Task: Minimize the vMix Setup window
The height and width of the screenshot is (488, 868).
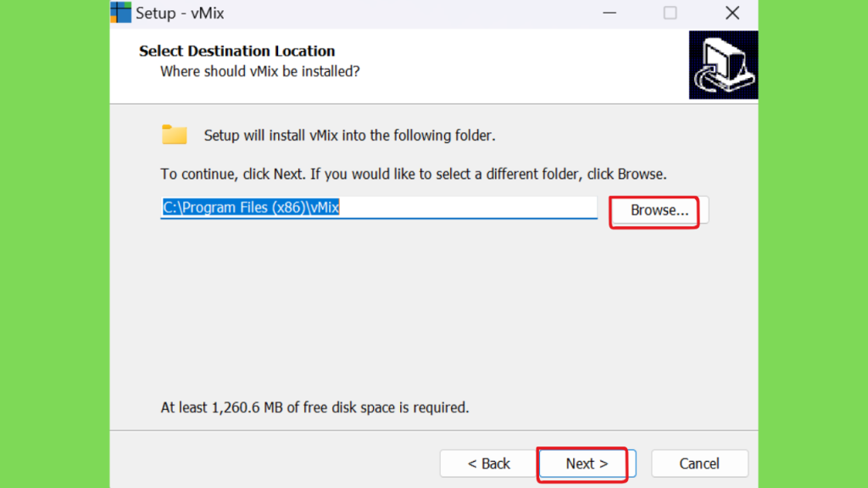Action: pyautogui.click(x=609, y=13)
